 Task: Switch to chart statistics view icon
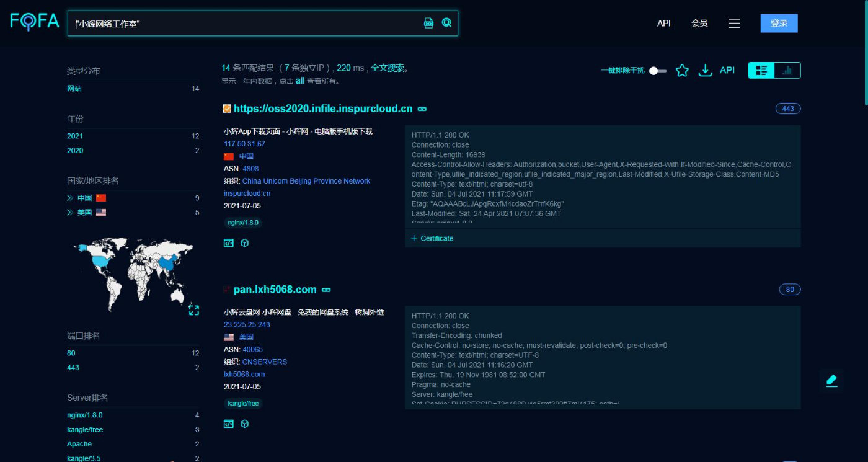(787, 71)
